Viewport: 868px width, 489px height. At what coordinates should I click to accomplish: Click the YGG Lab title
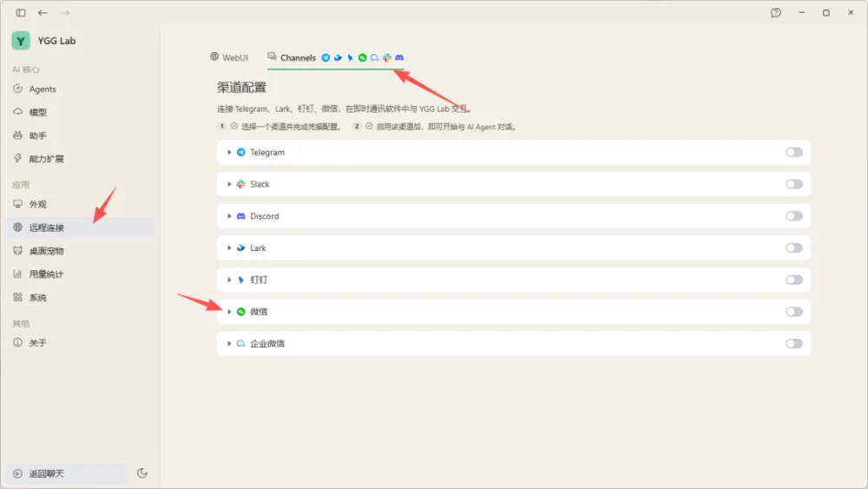point(56,41)
